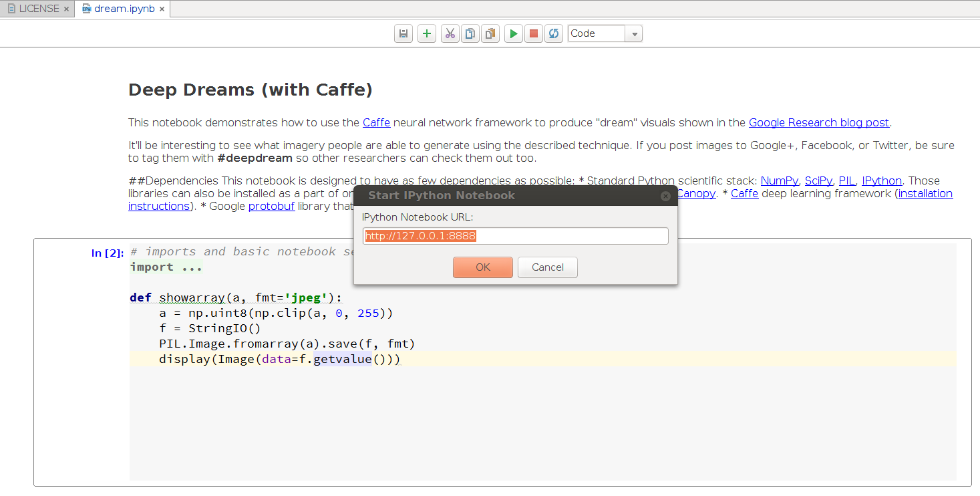
Task: Select the dream.ipynb tab
Action: pyautogui.click(x=124, y=9)
